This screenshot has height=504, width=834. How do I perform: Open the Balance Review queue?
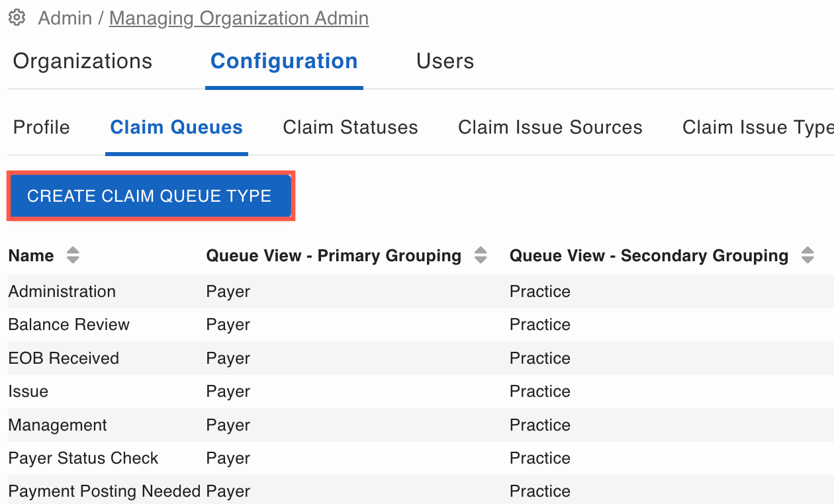(69, 325)
